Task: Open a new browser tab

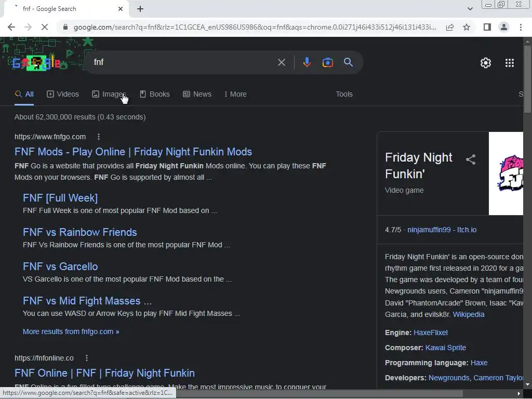Action: point(140,9)
